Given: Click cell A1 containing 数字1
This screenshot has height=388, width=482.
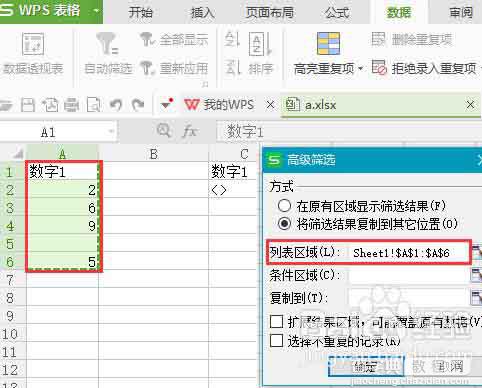Looking at the screenshot, I should pyautogui.click(x=63, y=171).
